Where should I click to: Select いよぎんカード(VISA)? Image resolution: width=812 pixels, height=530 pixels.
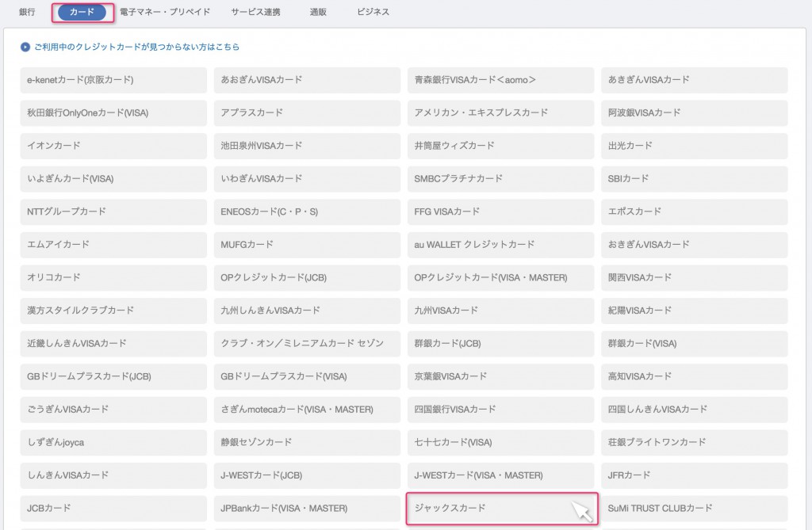click(113, 179)
